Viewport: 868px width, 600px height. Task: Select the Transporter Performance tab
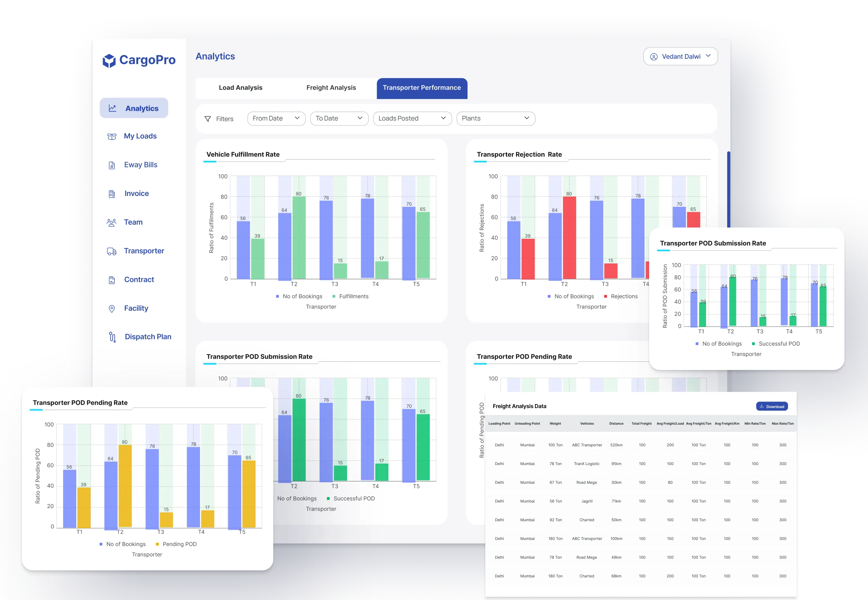pos(422,88)
